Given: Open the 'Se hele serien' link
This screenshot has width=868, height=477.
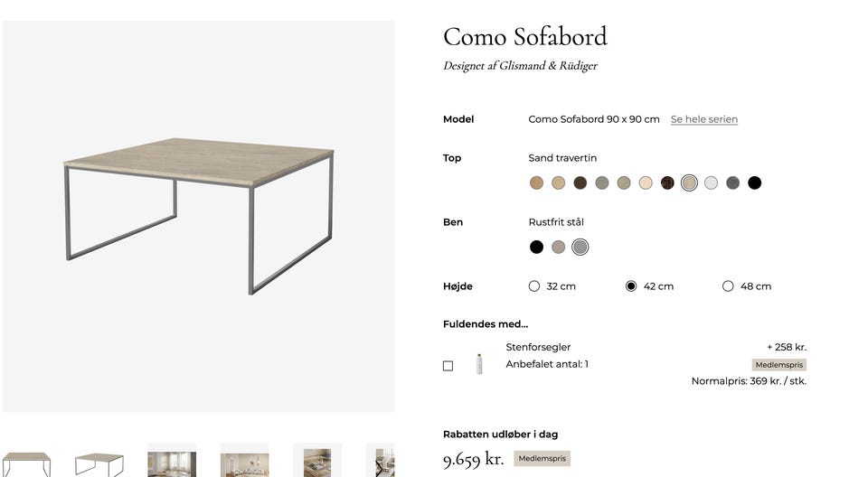Looking at the screenshot, I should pos(703,119).
